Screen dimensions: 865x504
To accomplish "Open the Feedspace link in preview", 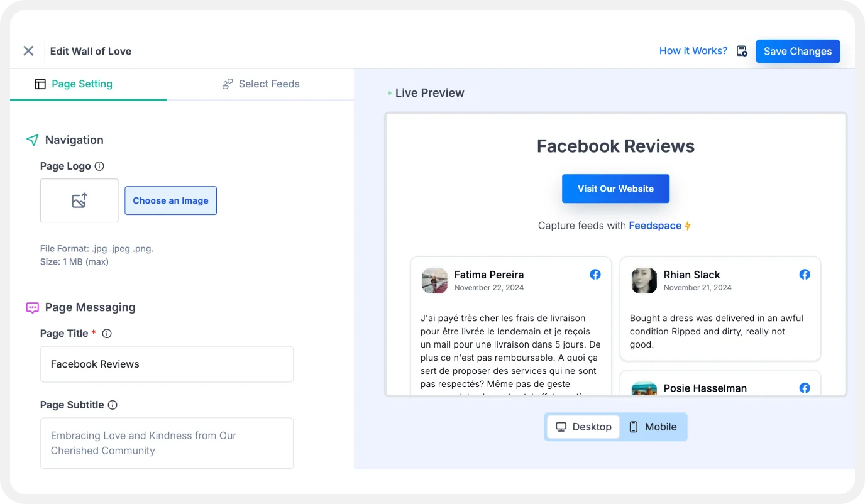I will pos(654,226).
